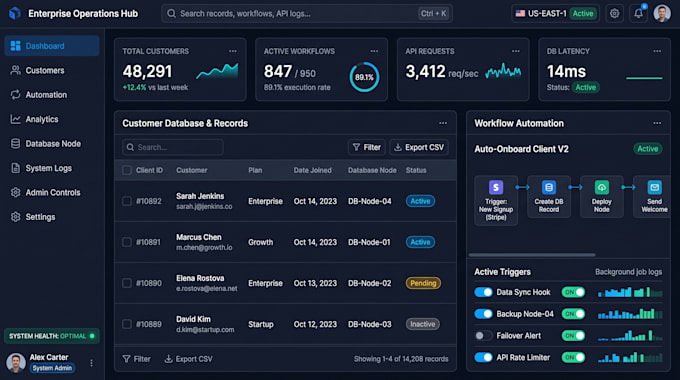Click the bottom Export CSV link
Viewport: 680px width, 380px height.
click(189, 359)
